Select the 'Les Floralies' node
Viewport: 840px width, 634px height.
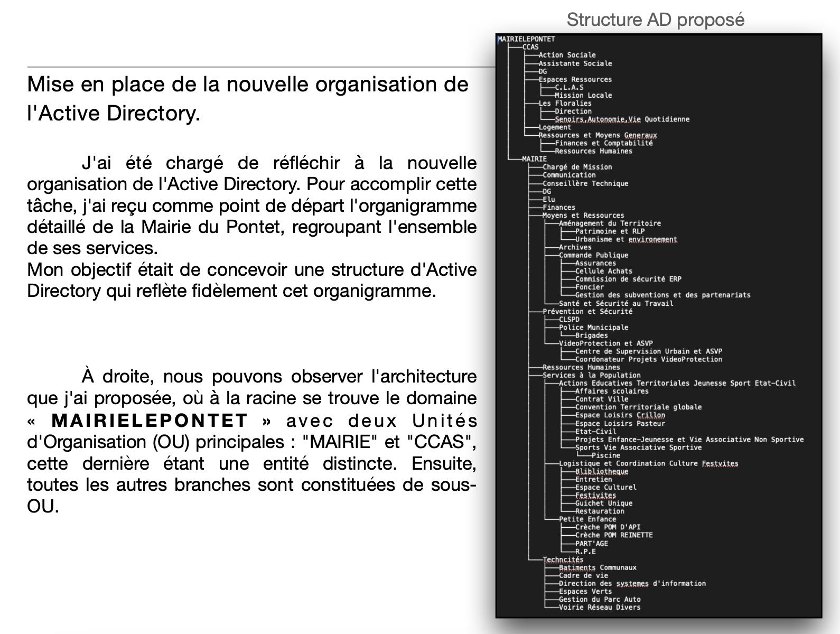click(565, 103)
